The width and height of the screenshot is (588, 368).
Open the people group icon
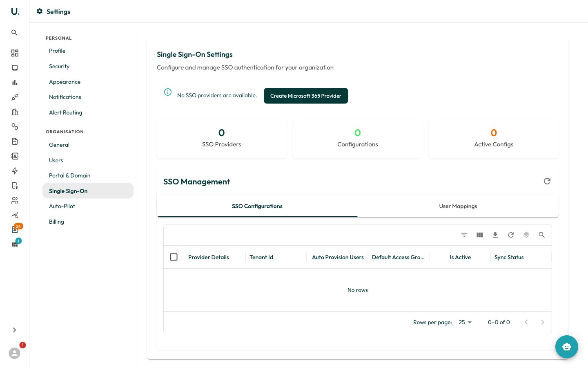(15, 200)
